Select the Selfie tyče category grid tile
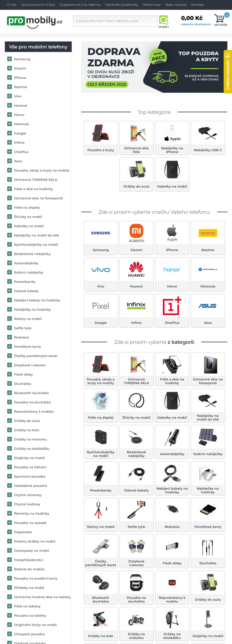This screenshot has width=232, height=644. coord(136,515)
